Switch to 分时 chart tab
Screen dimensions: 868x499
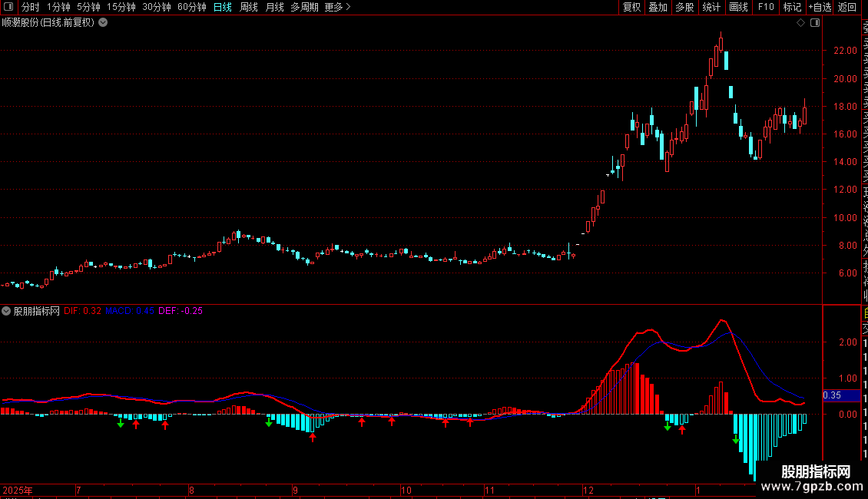click(x=31, y=7)
